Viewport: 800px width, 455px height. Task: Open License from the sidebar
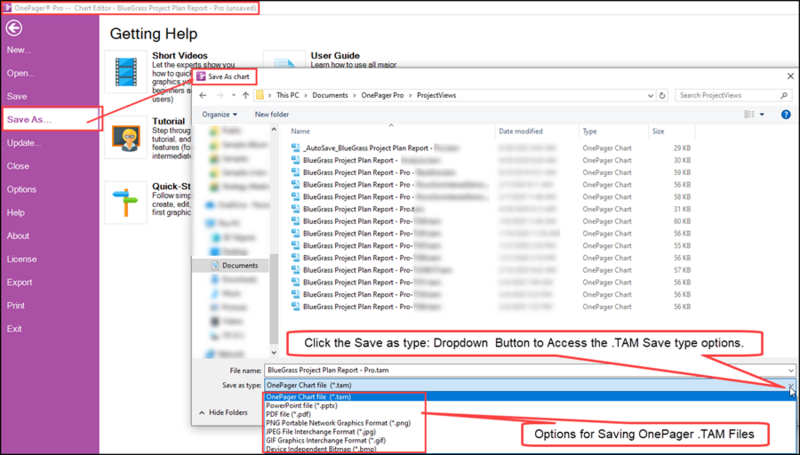[x=21, y=259]
